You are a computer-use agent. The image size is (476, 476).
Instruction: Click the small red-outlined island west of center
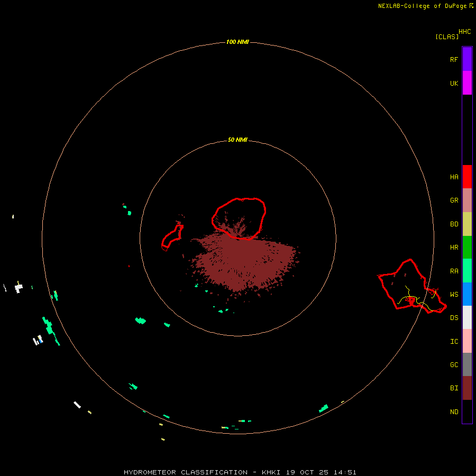172,237
